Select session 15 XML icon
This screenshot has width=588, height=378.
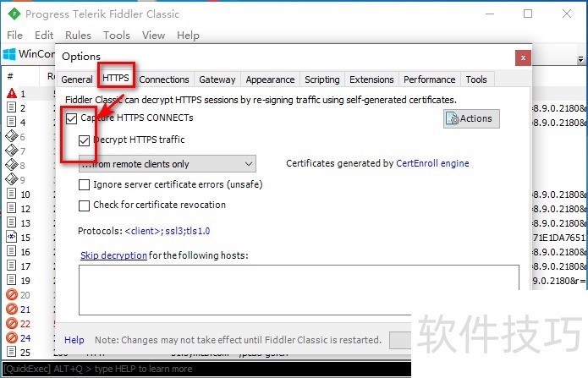[12, 237]
